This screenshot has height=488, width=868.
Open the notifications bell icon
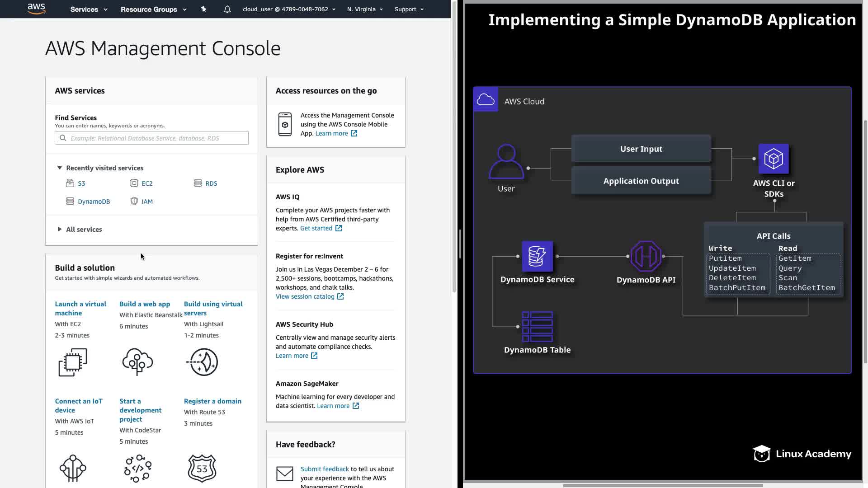[227, 9]
